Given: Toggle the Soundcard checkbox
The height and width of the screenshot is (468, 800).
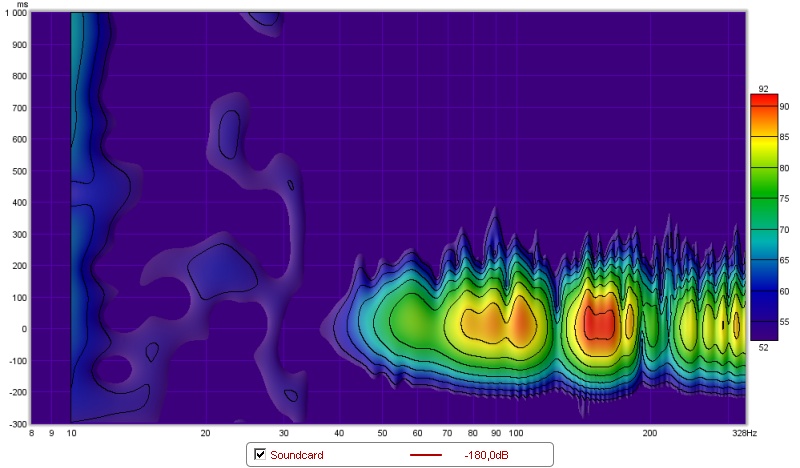Looking at the screenshot, I should 261,455.
